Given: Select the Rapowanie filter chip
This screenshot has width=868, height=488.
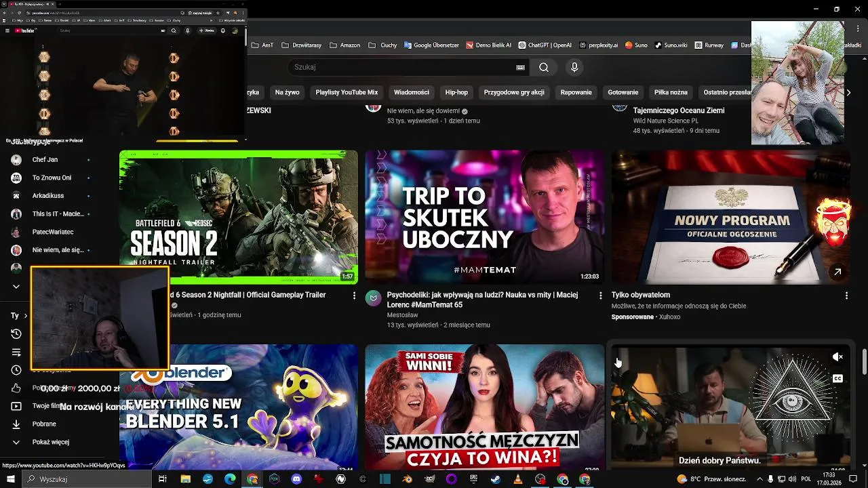Looking at the screenshot, I should point(576,92).
